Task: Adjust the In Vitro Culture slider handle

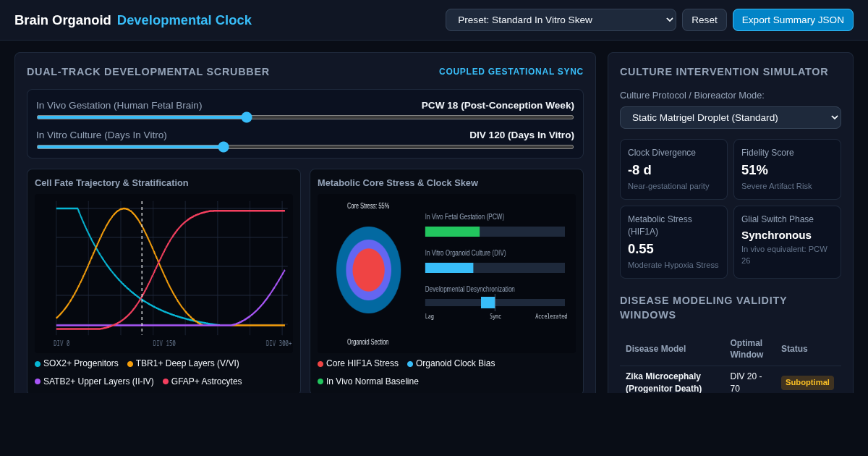Action: [x=224, y=147]
